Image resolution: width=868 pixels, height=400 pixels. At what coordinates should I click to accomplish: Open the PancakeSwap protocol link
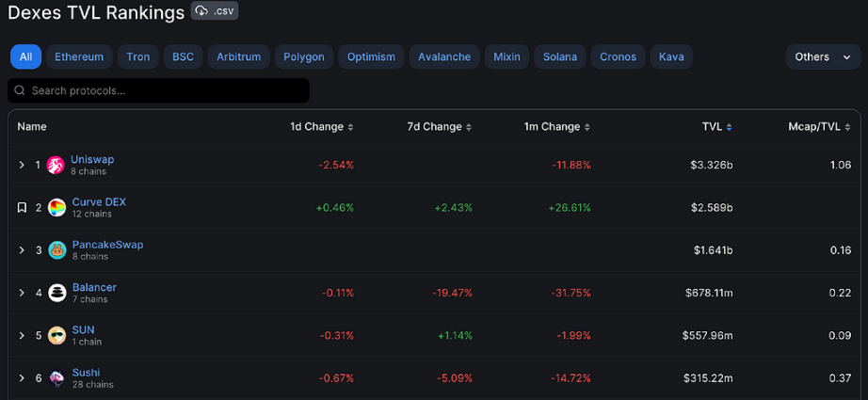(x=107, y=245)
